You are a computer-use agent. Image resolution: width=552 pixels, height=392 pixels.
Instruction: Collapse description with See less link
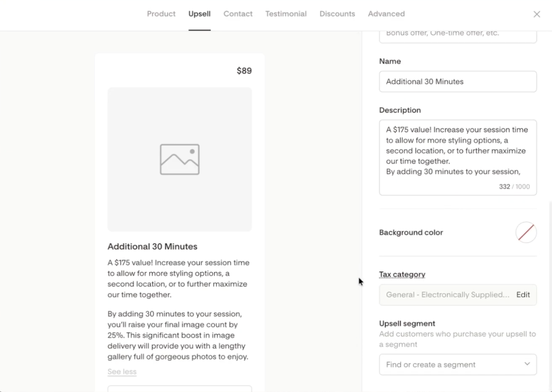122,372
